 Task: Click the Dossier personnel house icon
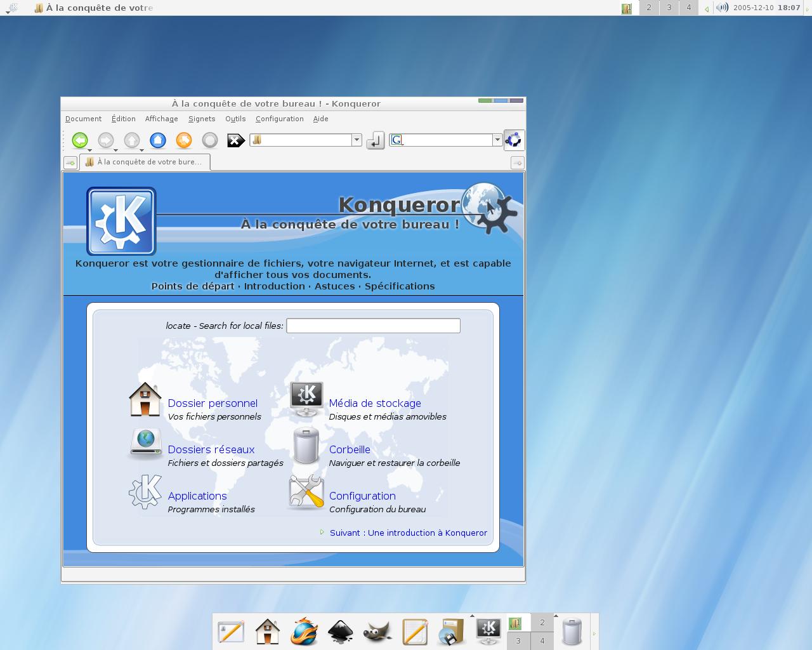tap(145, 399)
